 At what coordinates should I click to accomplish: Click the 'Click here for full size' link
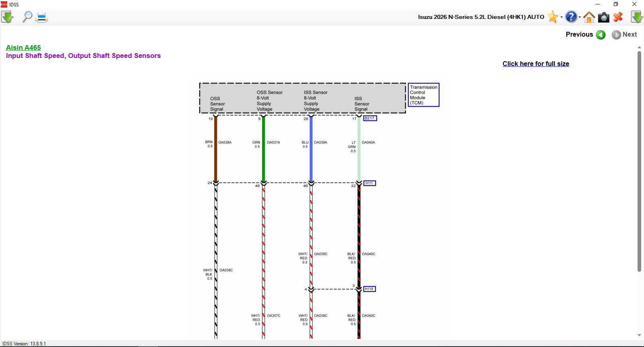(536, 64)
